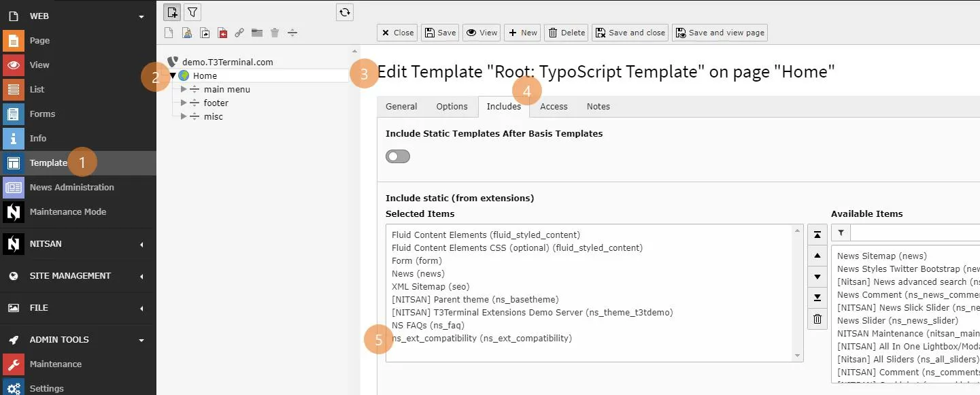Select the shortcut page type icon
The image size is (980, 395).
tap(205, 33)
